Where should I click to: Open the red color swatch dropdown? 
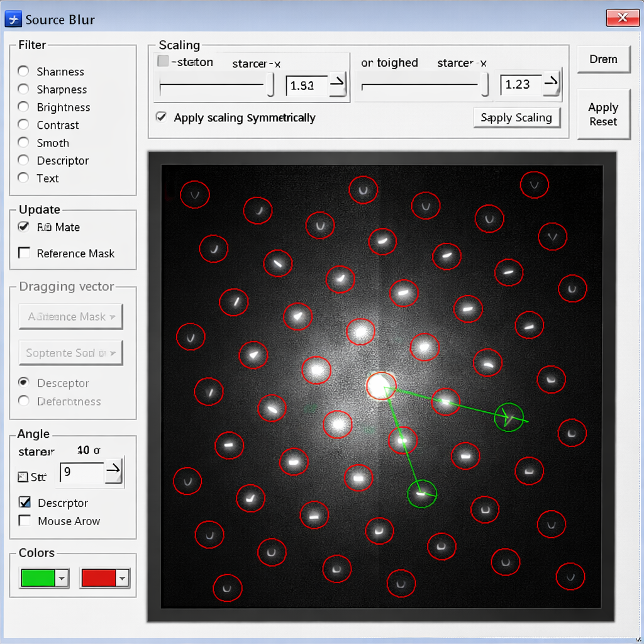[x=121, y=577]
